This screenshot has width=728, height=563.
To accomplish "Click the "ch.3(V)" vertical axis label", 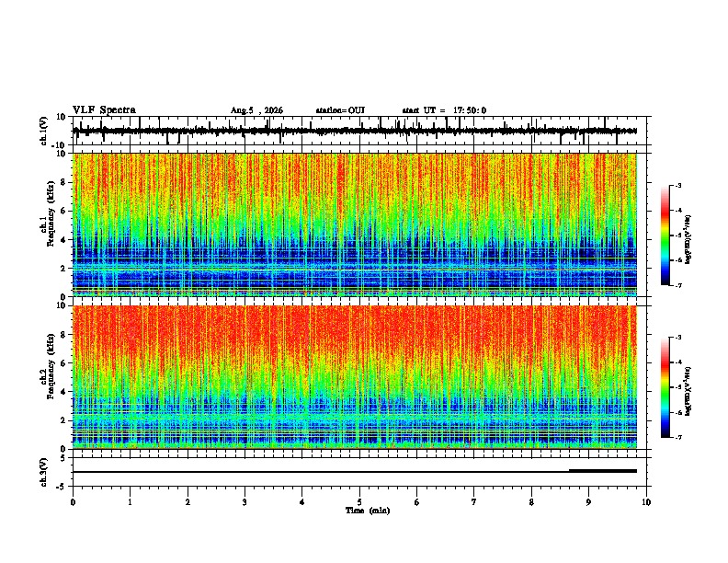I will click(x=44, y=472).
